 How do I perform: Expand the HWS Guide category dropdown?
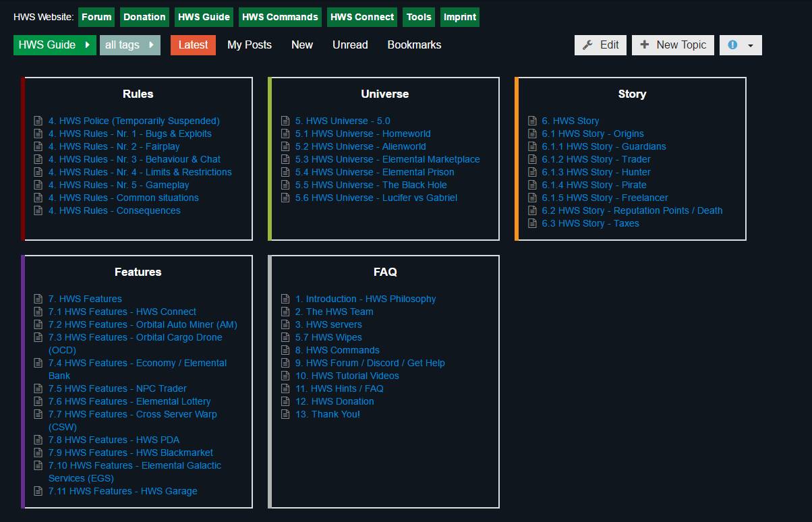[x=55, y=45]
